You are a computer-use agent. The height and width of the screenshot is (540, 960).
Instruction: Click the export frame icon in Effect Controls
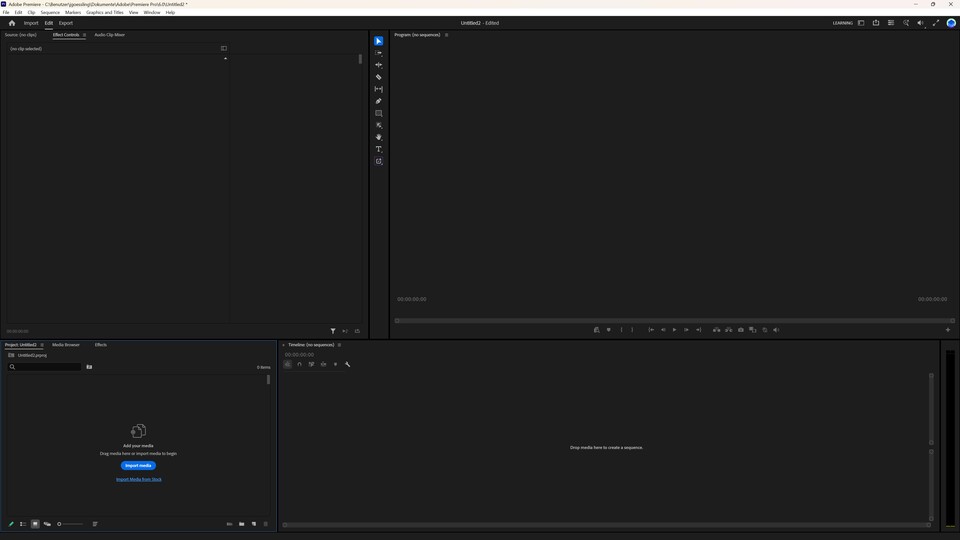(358, 331)
